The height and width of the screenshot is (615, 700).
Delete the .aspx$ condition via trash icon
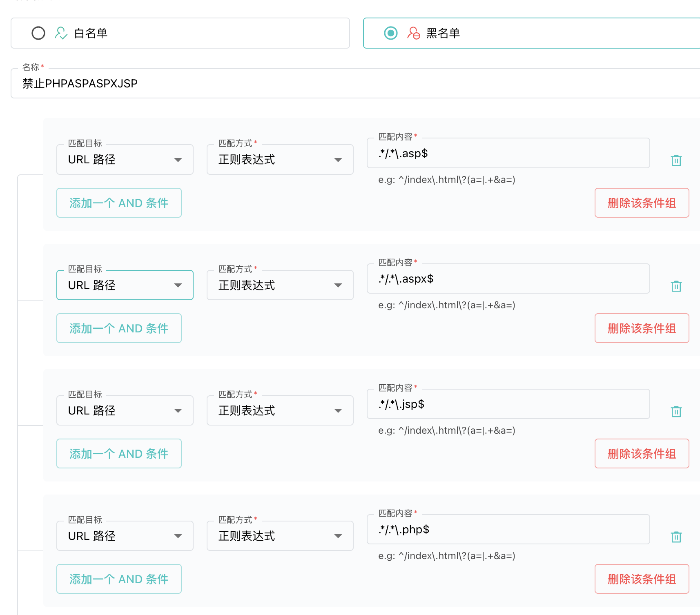point(676,286)
